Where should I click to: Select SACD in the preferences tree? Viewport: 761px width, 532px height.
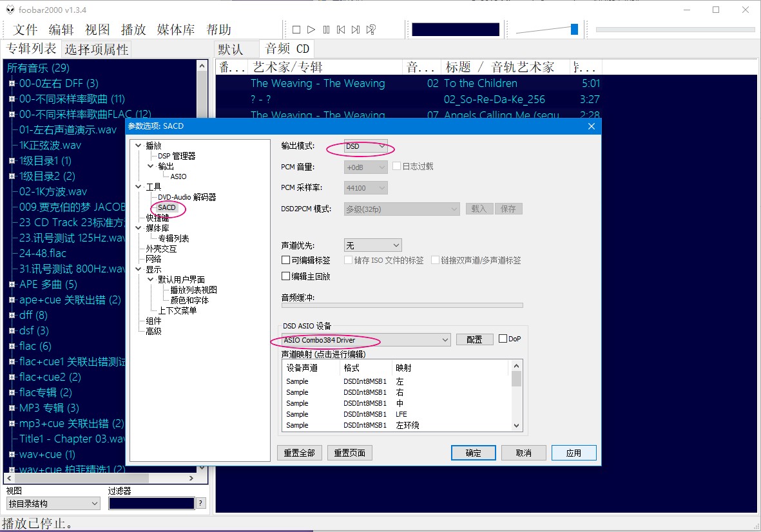tap(166, 207)
